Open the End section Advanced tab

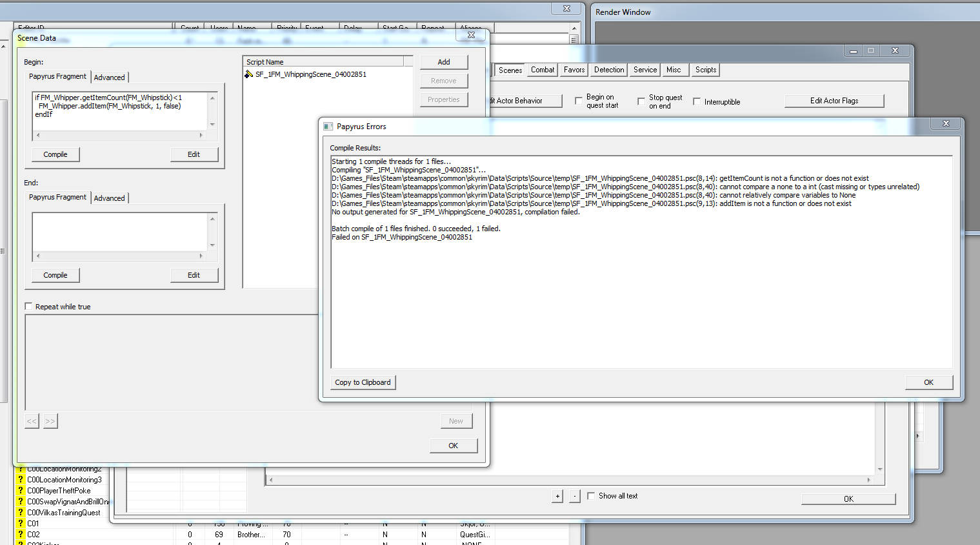pos(110,198)
